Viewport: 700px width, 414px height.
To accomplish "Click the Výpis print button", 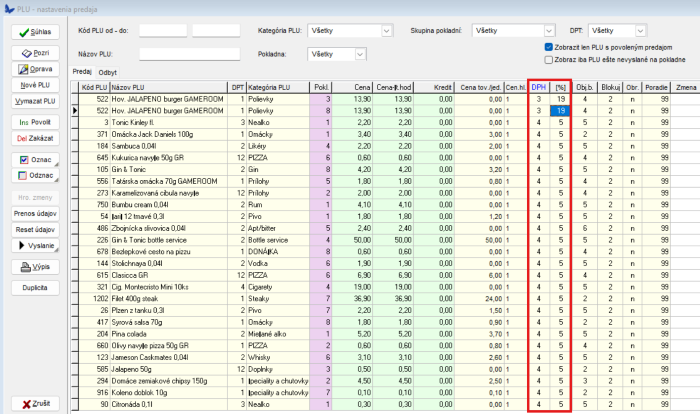I will (35, 267).
